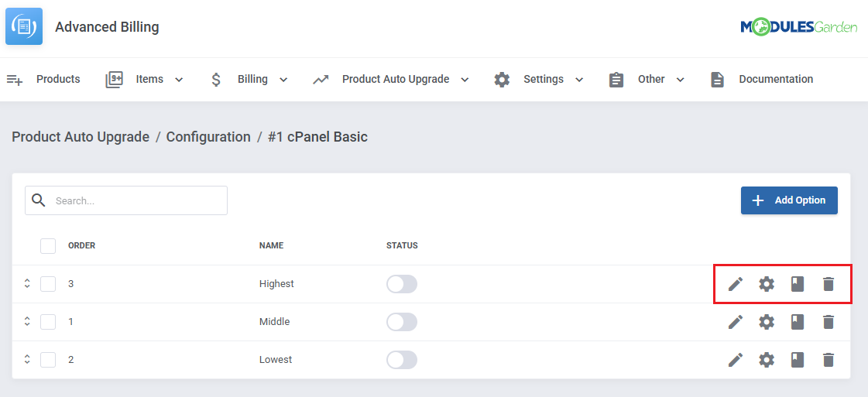This screenshot has width=868, height=397.
Task: Sort by the STATUS column header
Action: click(402, 245)
